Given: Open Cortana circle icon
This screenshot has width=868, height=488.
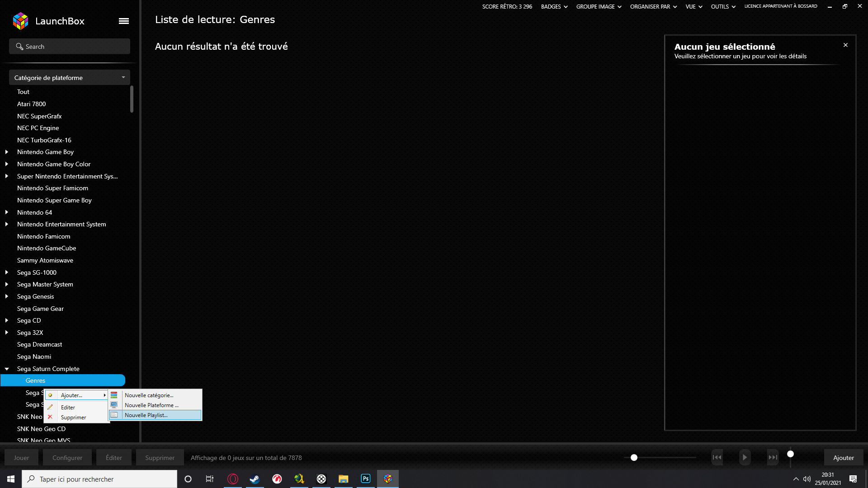Looking at the screenshot, I should (188, 479).
